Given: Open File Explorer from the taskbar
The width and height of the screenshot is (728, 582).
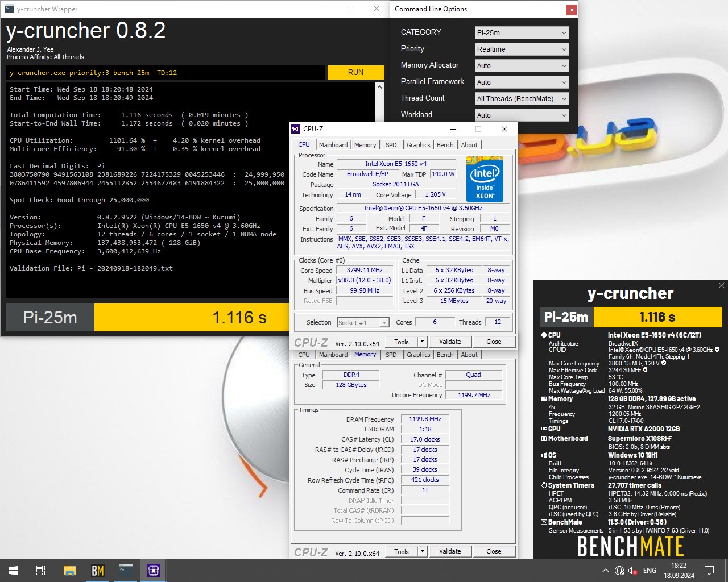Looking at the screenshot, I should pyautogui.click(x=69, y=571).
